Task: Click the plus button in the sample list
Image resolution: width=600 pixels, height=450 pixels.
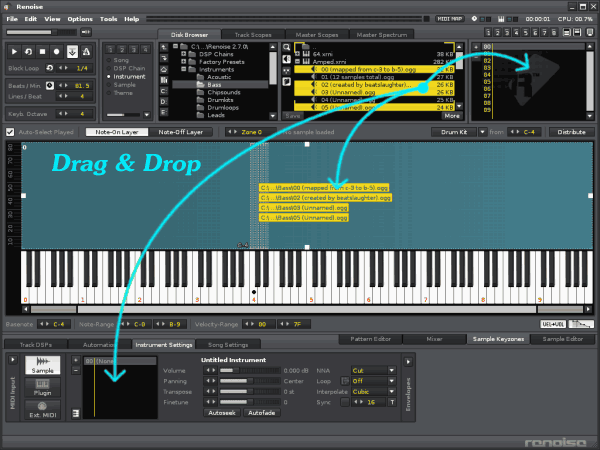Action: coord(76,360)
